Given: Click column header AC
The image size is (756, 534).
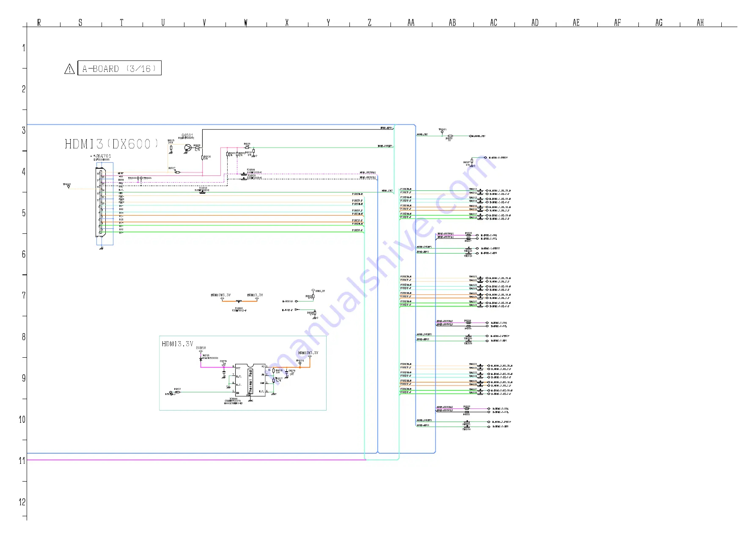Looking at the screenshot, I should [x=494, y=22].
